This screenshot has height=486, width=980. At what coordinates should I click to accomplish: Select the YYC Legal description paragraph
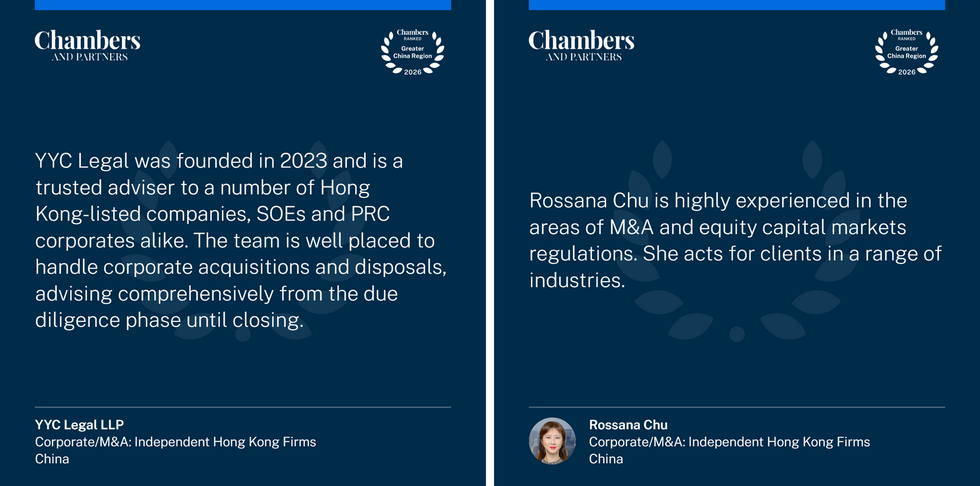[x=240, y=240]
